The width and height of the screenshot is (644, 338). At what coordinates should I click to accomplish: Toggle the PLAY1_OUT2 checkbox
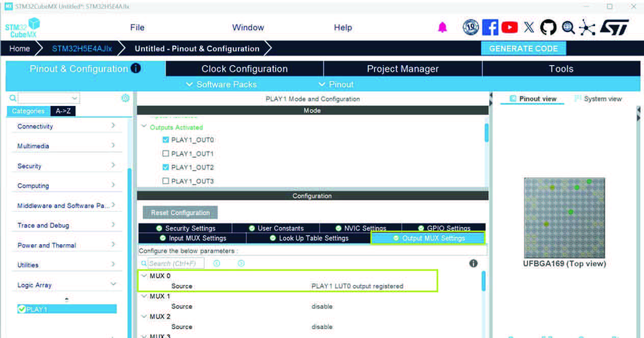pos(166,167)
